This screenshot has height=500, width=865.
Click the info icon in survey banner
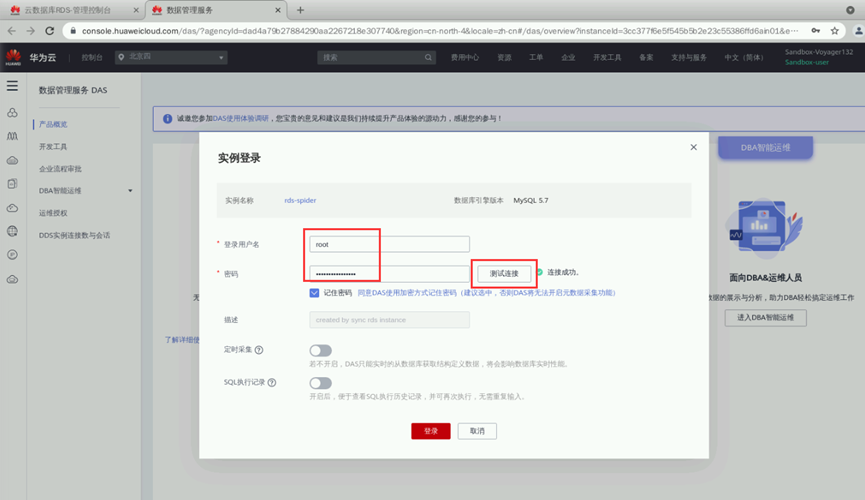[x=167, y=119]
